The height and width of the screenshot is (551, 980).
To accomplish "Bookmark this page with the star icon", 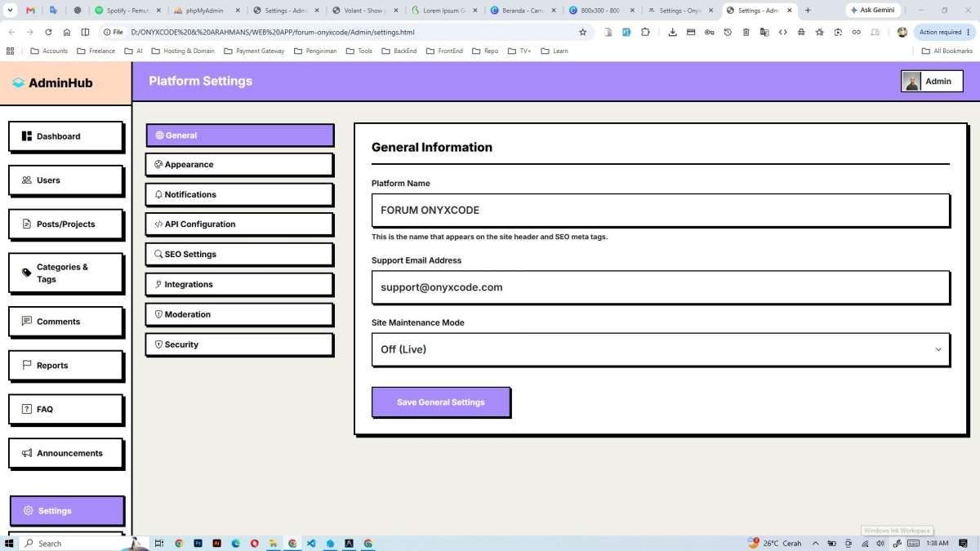I will [582, 32].
